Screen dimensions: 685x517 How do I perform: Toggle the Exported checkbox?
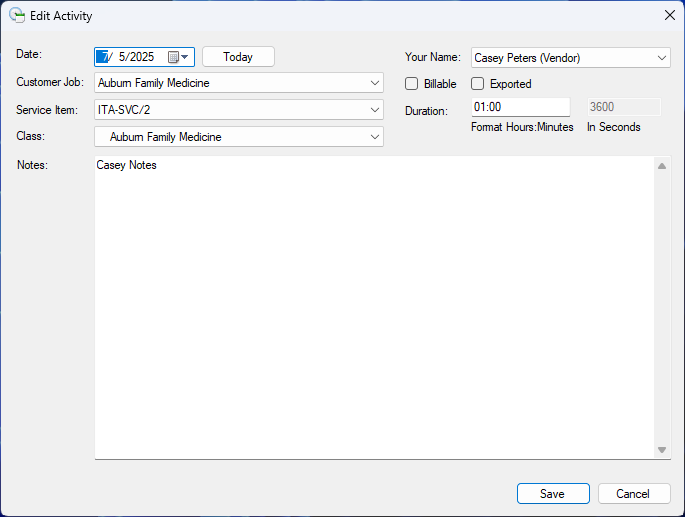pyautogui.click(x=478, y=84)
